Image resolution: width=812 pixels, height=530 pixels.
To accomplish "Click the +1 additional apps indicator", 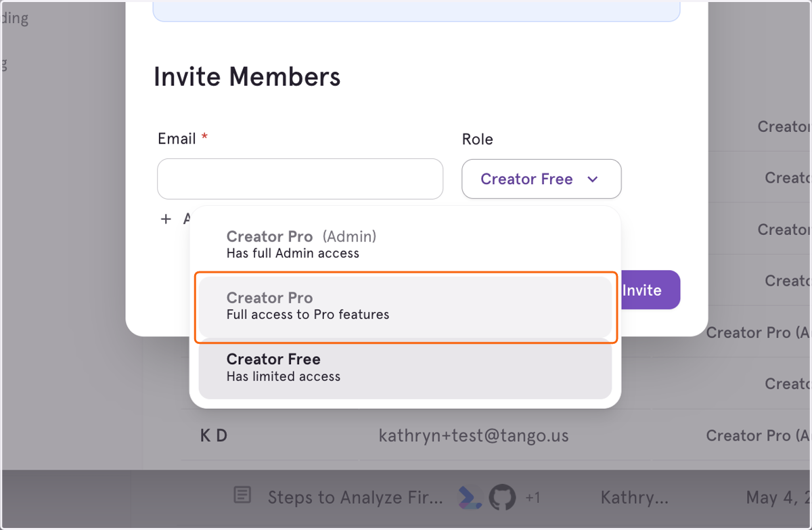I will pos(533,498).
